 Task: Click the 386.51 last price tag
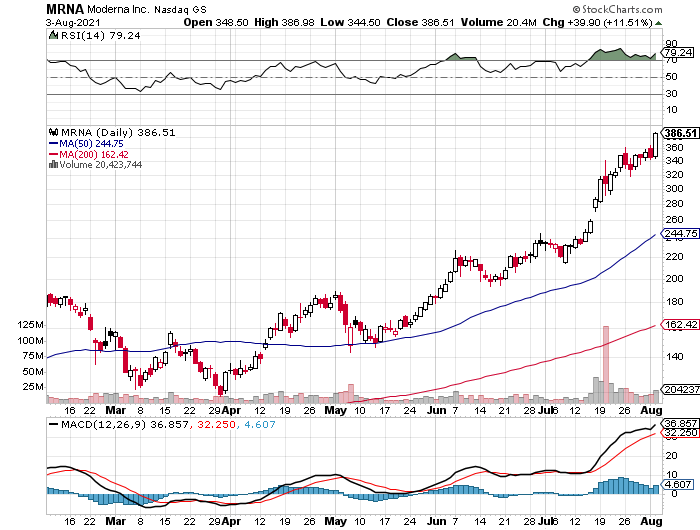[680, 133]
